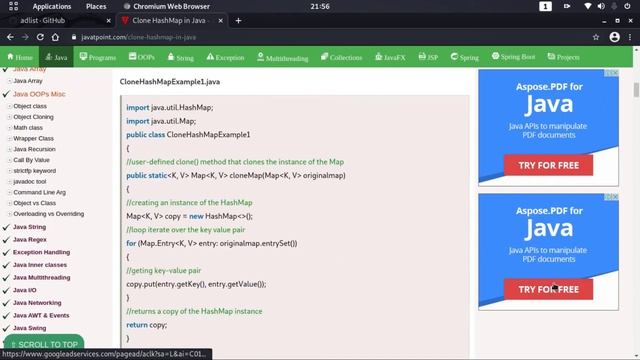
Task: Open the Object vs Class sidebar link
Action: click(x=35, y=203)
